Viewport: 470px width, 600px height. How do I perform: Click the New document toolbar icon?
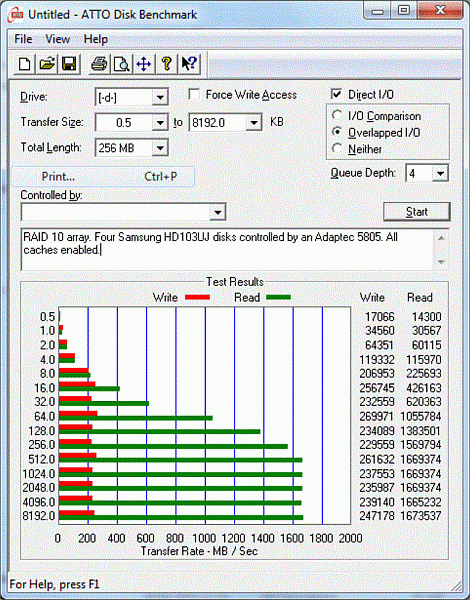[24, 64]
